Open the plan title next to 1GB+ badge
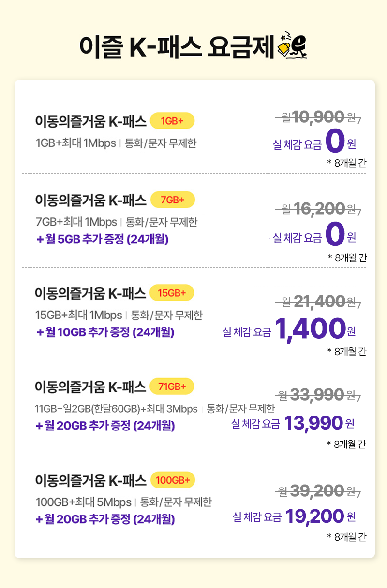Image resolution: width=387 pixels, height=588 pixels. pyautogui.click(x=91, y=121)
